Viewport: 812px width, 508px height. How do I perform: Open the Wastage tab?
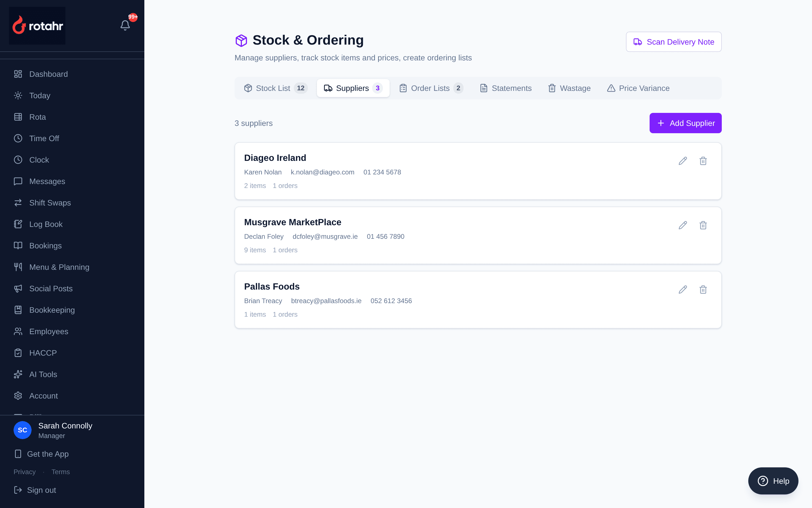(570, 88)
